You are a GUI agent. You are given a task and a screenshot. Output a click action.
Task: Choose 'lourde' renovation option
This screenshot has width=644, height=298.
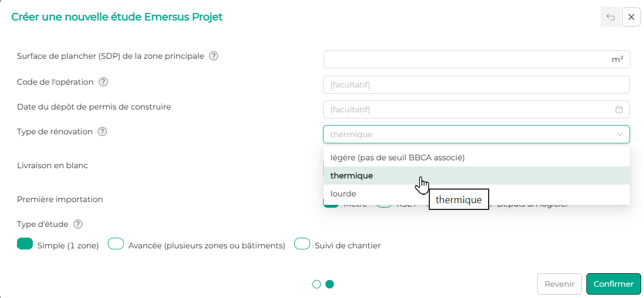coord(343,194)
